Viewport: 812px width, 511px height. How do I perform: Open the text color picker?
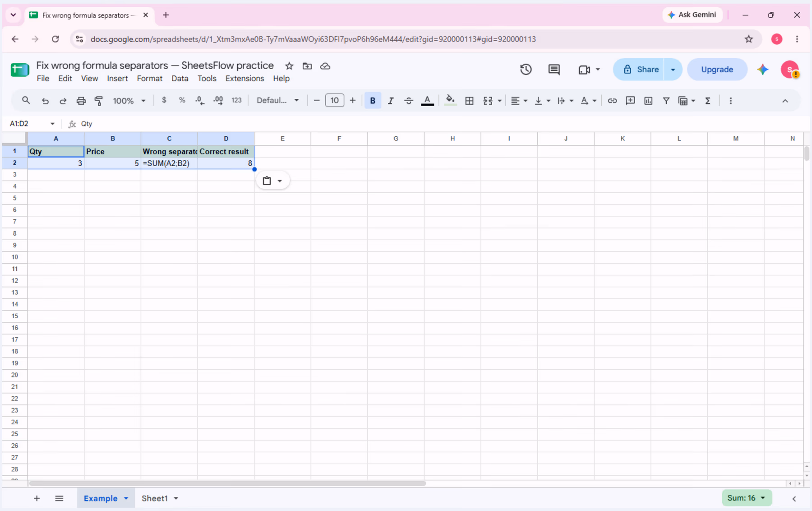(427, 101)
